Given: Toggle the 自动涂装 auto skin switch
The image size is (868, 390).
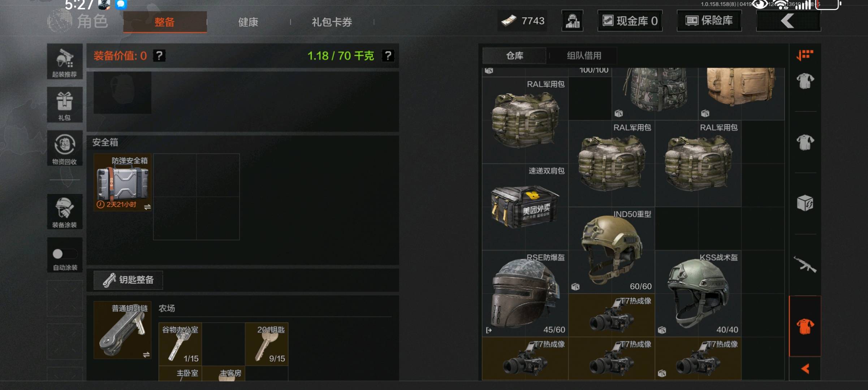Looking at the screenshot, I should point(65,254).
